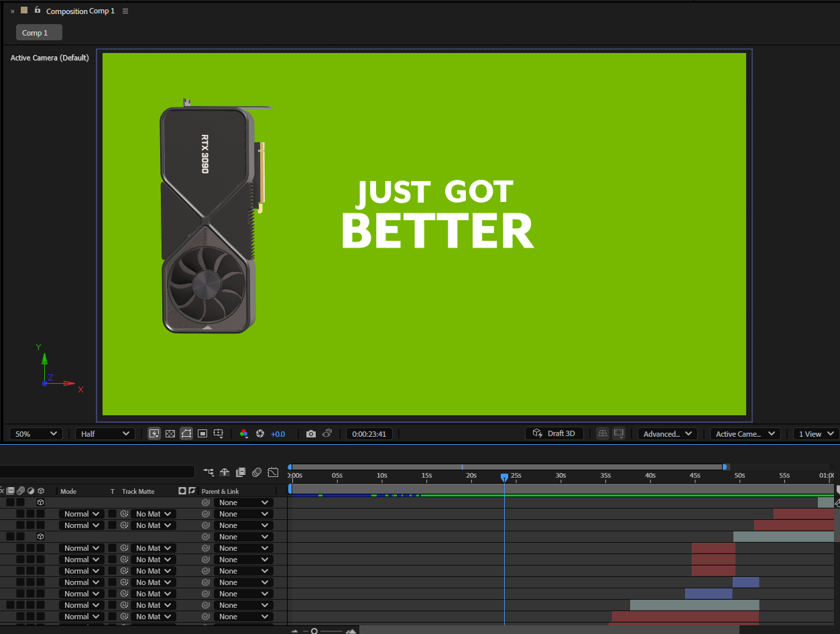Open the Composition panel hamburger menu
This screenshot has height=634, width=840.
[125, 11]
